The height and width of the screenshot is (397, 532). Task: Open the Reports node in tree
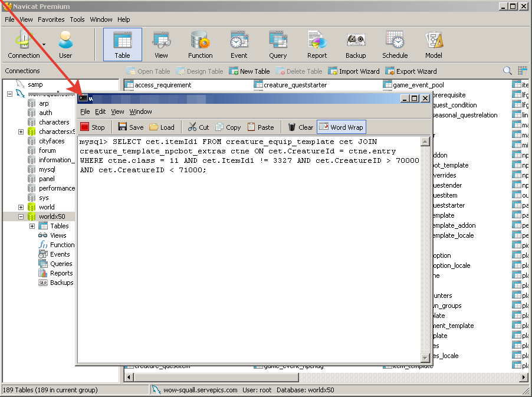pyautogui.click(x=61, y=273)
